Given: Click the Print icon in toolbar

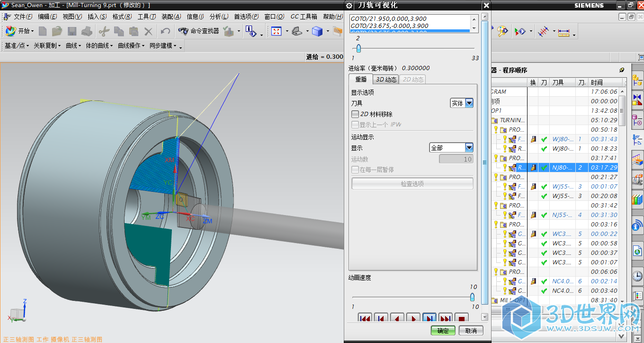Looking at the screenshot, I should point(87,31).
